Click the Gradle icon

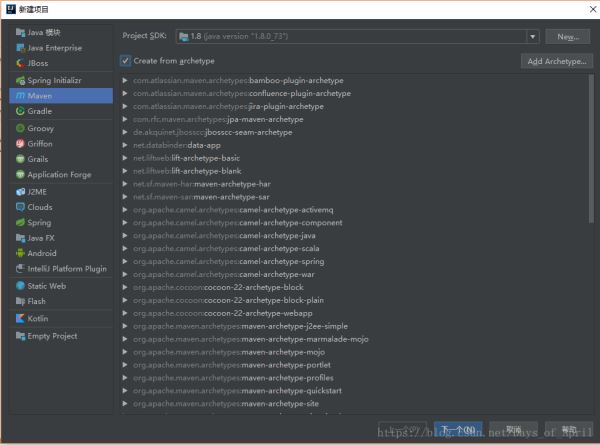[x=20, y=111]
